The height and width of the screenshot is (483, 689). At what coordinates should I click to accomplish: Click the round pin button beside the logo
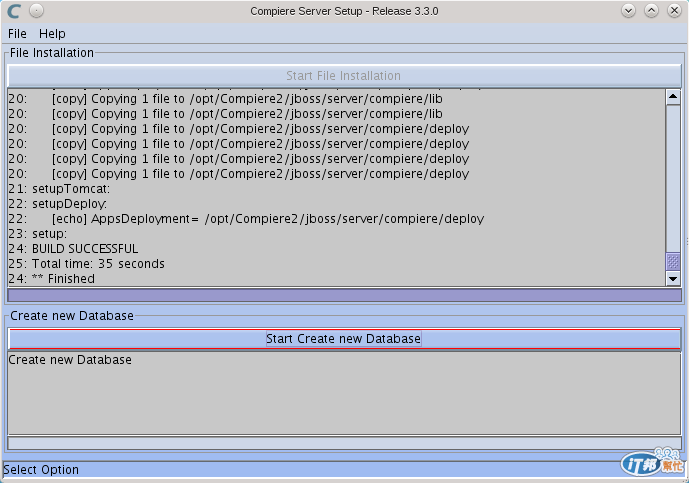point(36,11)
